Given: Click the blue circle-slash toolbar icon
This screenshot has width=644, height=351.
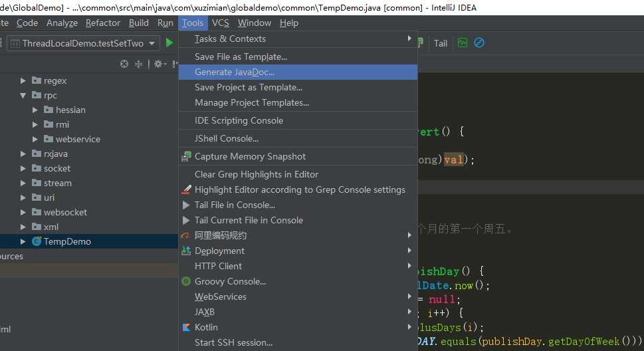Looking at the screenshot, I should (479, 43).
